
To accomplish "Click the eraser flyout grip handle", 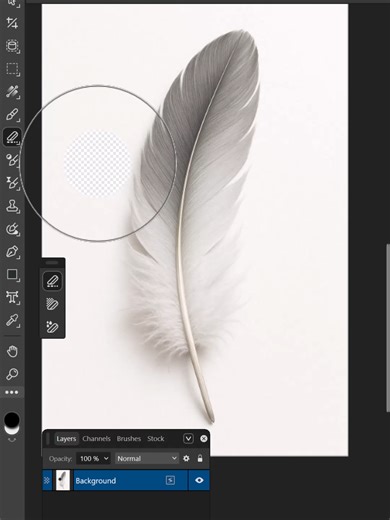I will 52,263.
